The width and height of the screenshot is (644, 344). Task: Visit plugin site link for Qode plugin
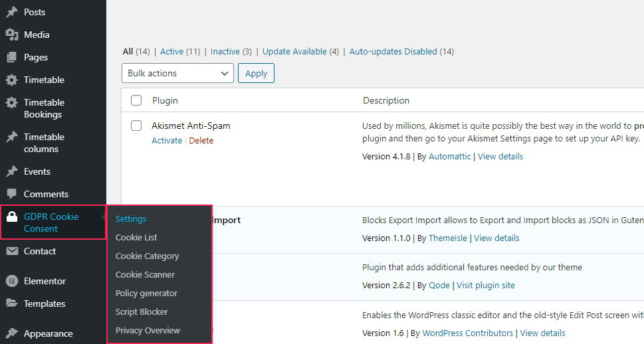(x=485, y=286)
